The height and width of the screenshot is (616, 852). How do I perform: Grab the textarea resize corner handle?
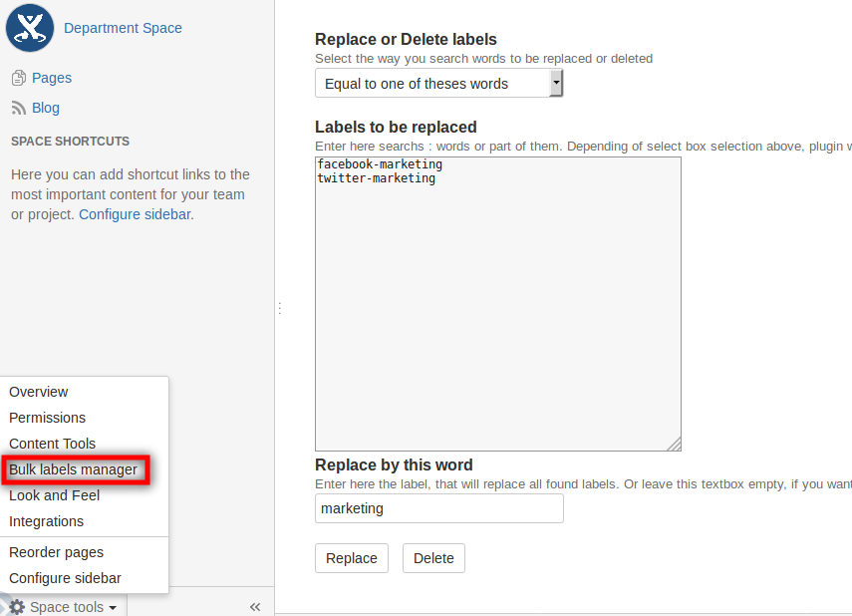click(x=675, y=445)
